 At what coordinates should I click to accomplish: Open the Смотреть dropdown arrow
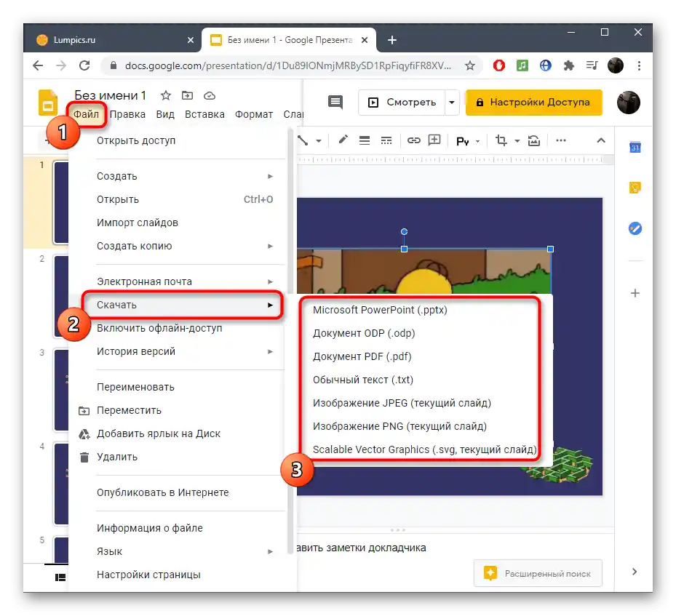452,103
